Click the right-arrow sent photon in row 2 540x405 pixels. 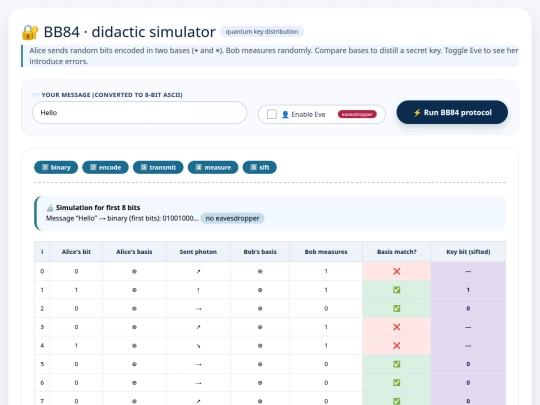[198, 309]
